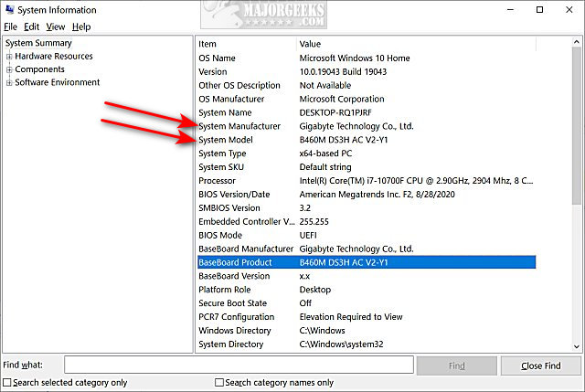Select the System Model row
585x392 pixels.
(x=367, y=140)
